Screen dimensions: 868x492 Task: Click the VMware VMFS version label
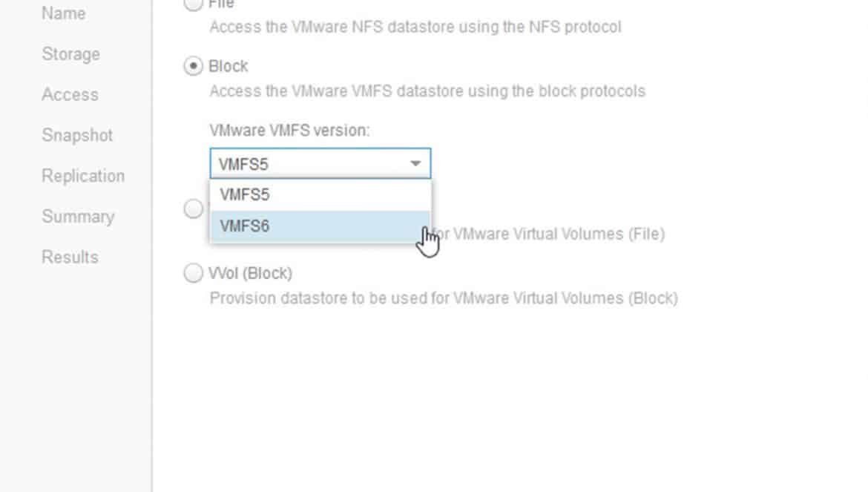pos(289,131)
